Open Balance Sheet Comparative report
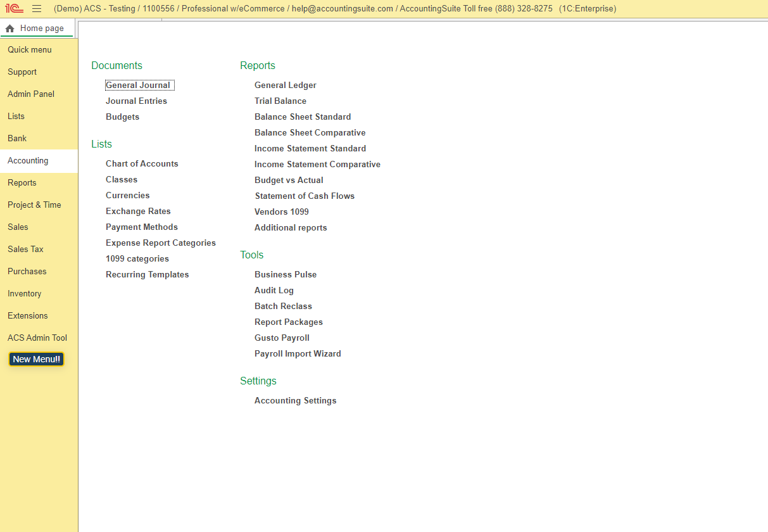Image resolution: width=768 pixels, height=532 pixels. (310, 133)
